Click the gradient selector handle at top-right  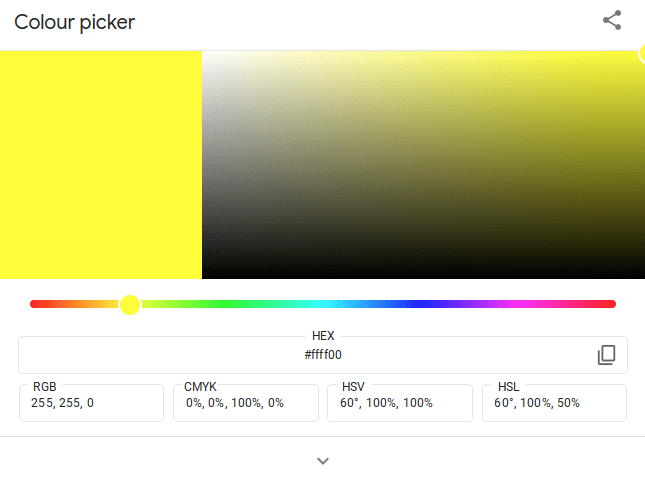point(642,53)
